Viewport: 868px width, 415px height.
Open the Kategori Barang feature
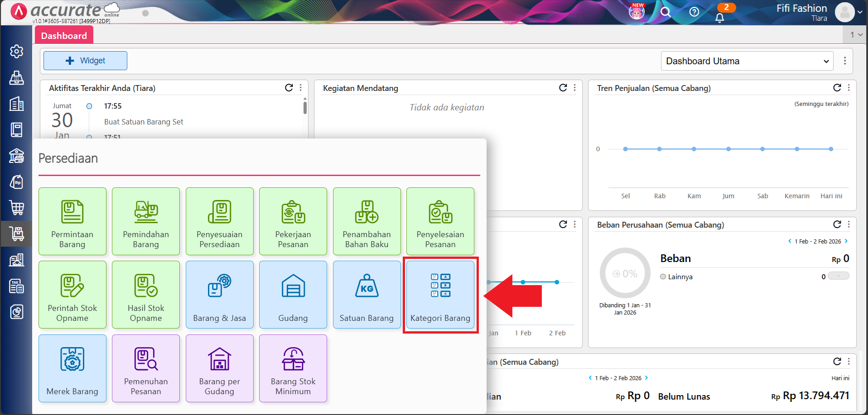click(x=440, y=295)
